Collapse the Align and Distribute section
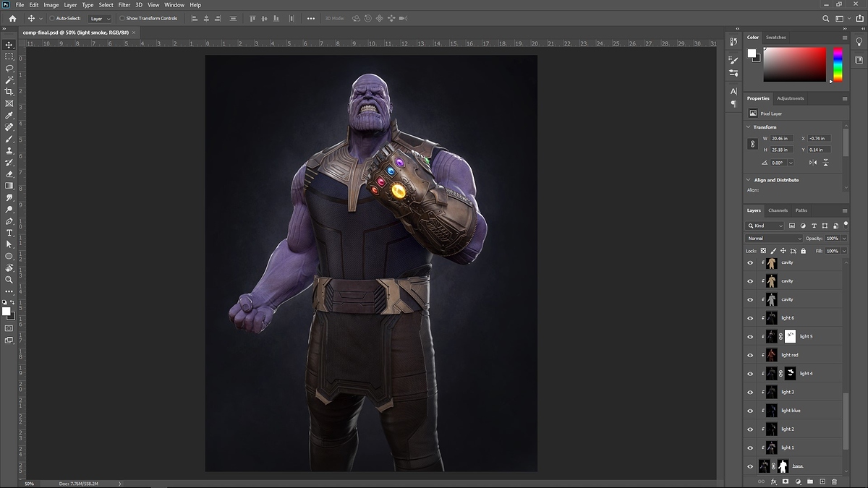The image size is (868, 488). [748, 180]
